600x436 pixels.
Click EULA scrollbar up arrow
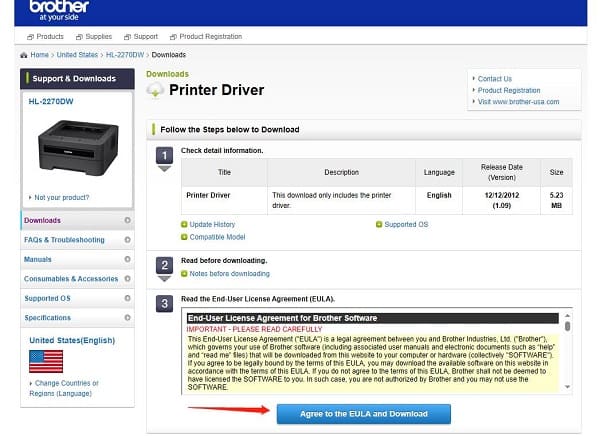coord(567,316)
